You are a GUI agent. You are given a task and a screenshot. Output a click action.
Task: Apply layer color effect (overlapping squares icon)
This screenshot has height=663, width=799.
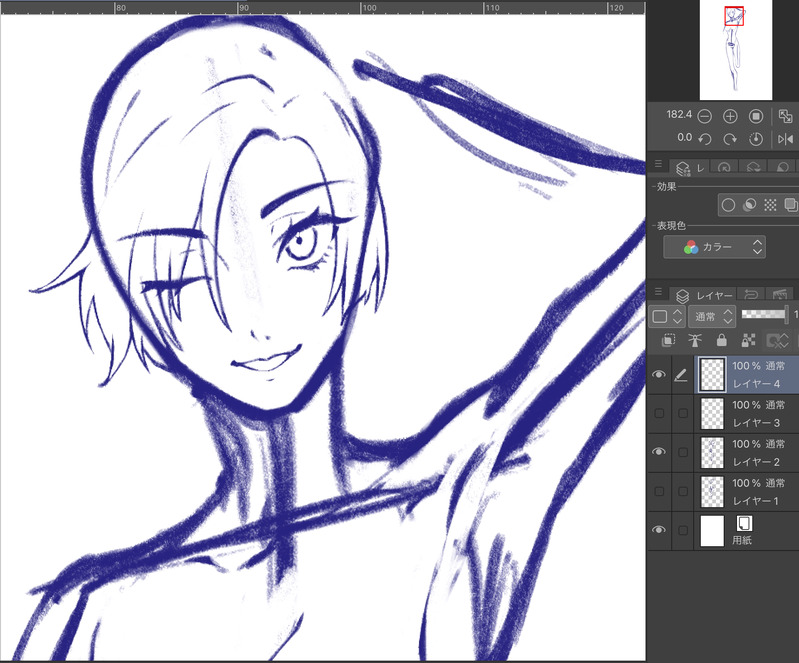pyautogui.click(x=790, y=205)
